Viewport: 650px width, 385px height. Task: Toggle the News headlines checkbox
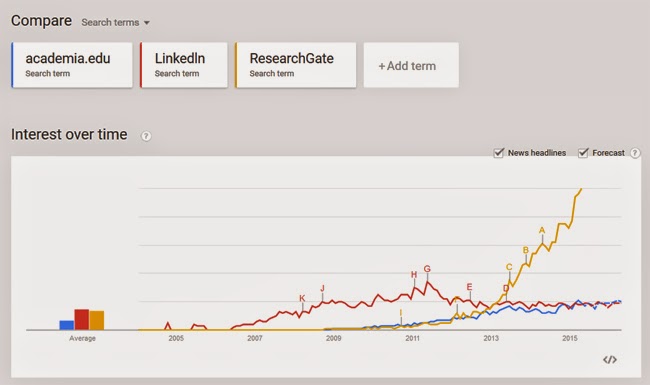(499, 153)
